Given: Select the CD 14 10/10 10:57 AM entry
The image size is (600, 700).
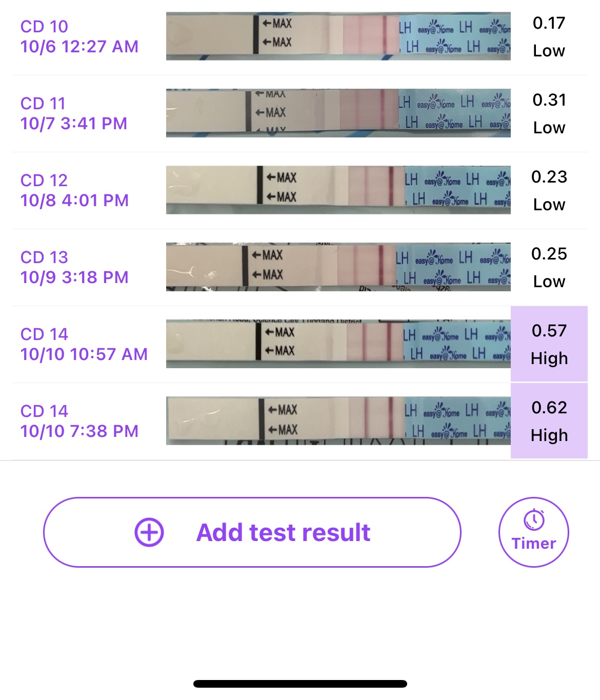Looking at the screenshot, I should pos(84,344).
